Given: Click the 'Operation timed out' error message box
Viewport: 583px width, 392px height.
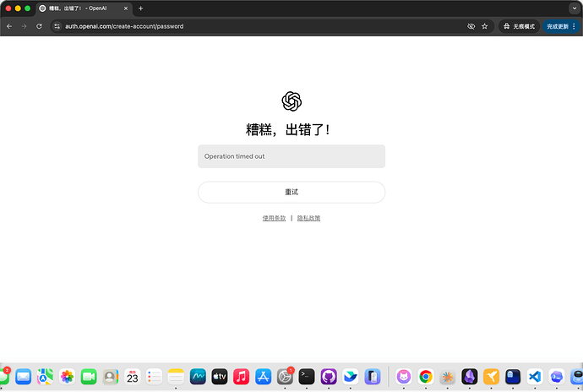Looking at the screenshot, I should 291,156.
